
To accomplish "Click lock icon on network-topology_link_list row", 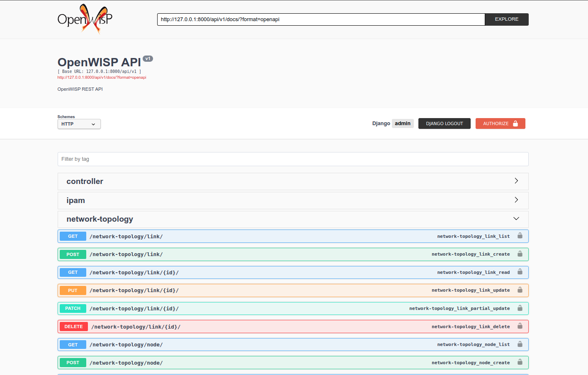I will pos(520,236).
